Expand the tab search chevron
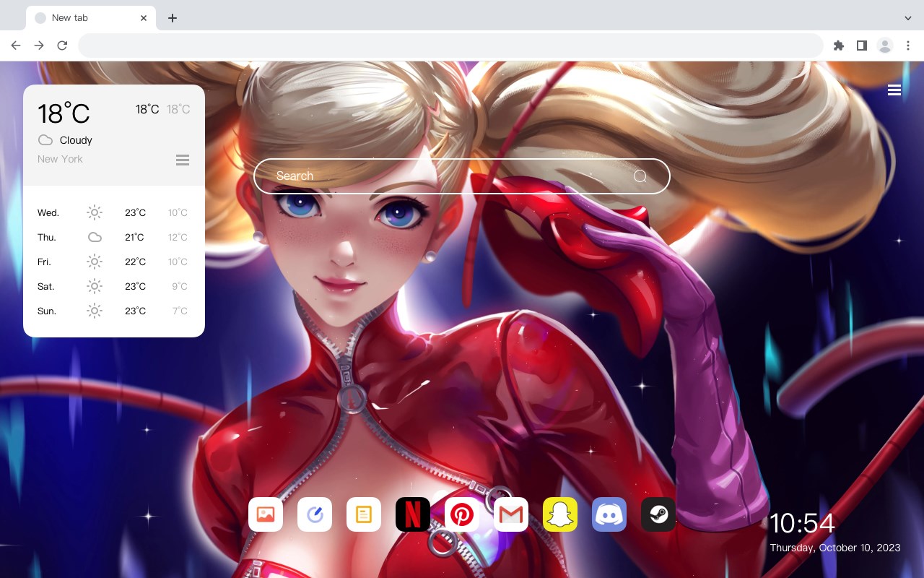This screenshot has width=924, height=578. 908,18
